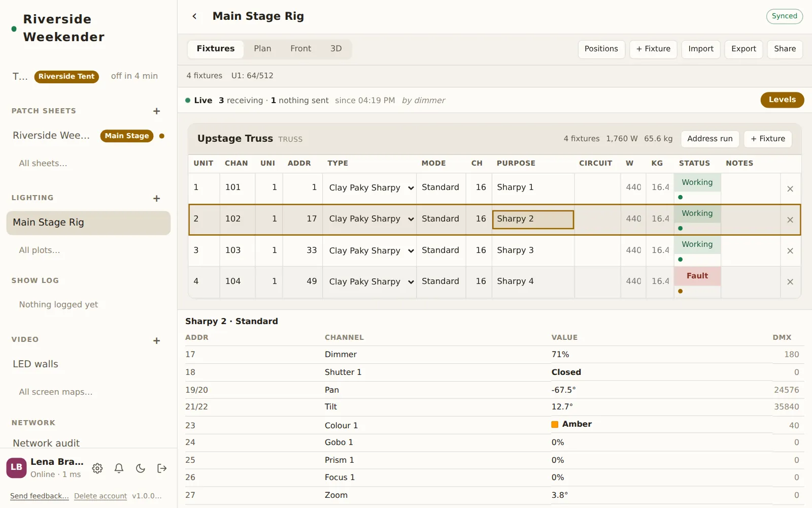Viewport: 812px width, 508px height.
Task: Open settings gear icon
Action: 97,468
